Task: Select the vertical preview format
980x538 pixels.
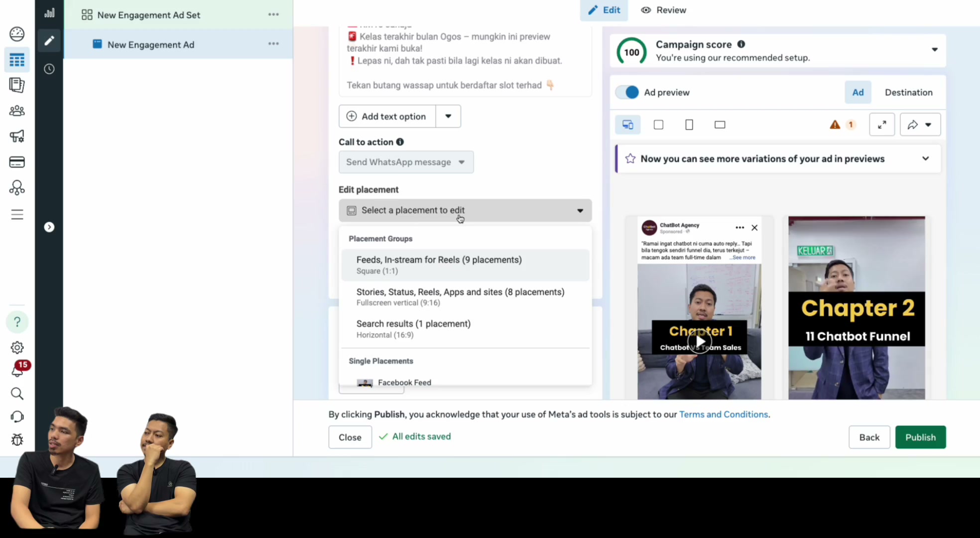Action: (689, 125)
